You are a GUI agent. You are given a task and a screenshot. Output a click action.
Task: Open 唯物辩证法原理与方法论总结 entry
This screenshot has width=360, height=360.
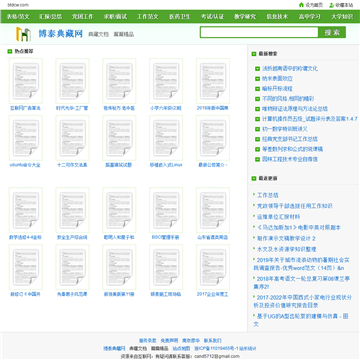tap(295, 109)
